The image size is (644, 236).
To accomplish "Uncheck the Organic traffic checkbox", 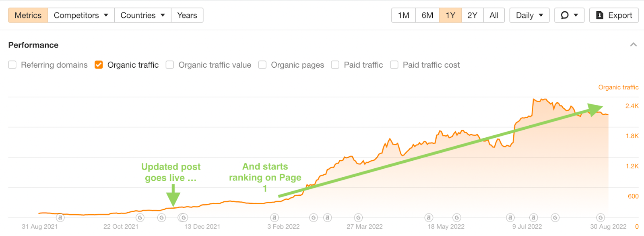I will click(x=99, y=65).
